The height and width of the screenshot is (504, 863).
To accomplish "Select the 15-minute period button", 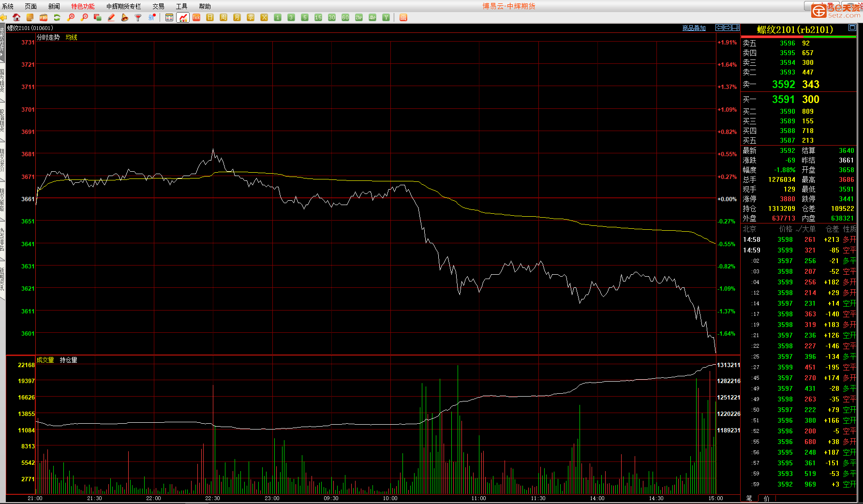I will [x=318, y=17].
